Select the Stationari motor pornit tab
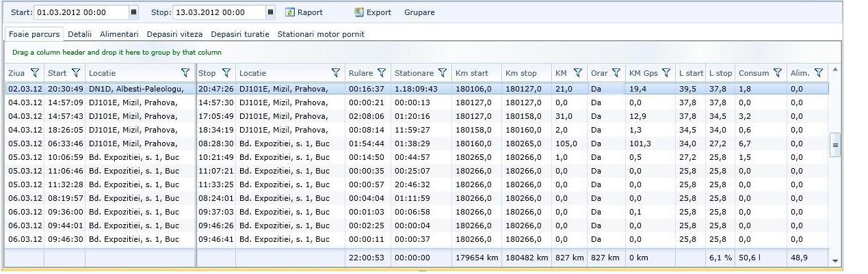Viewport: 868px width, 274px height. (320, 34)
